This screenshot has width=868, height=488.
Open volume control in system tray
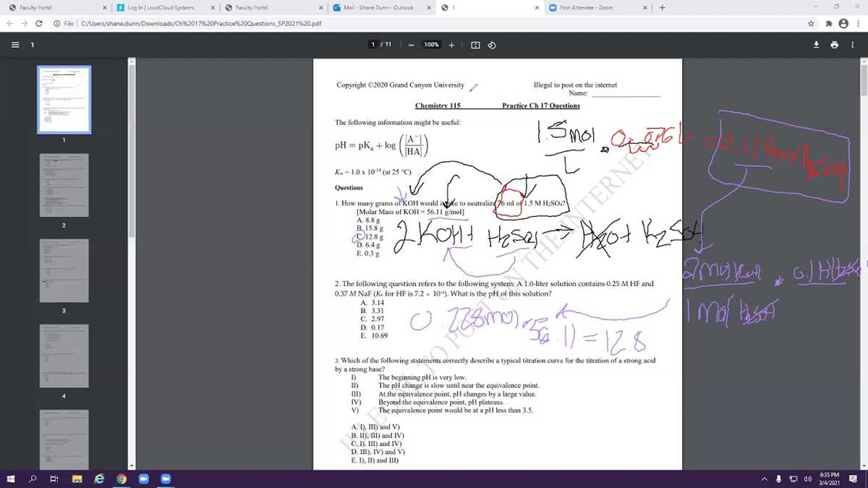[809, 479]
